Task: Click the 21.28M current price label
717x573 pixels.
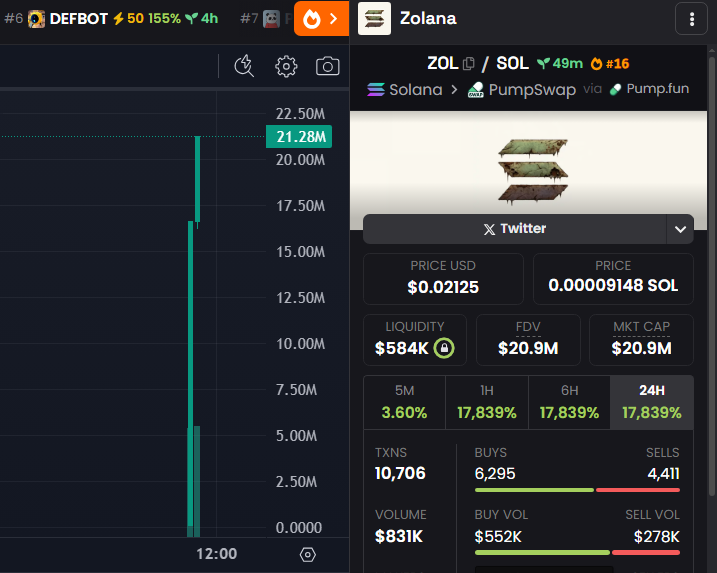Action: click(298, 137)
